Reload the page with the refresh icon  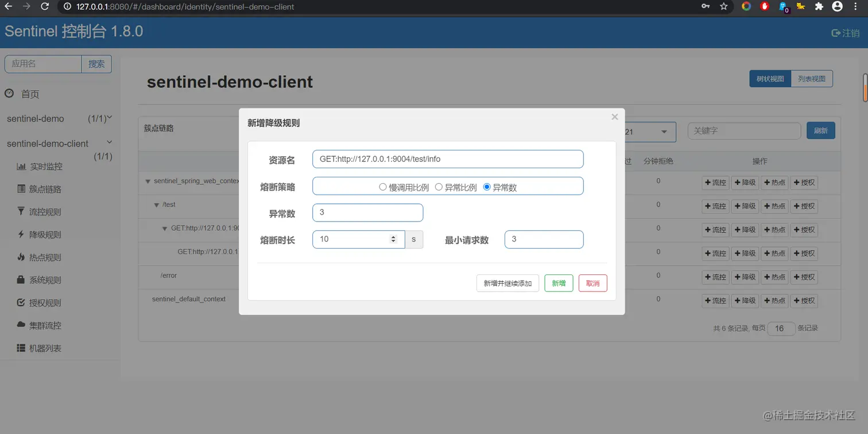(x=45, y=7)
